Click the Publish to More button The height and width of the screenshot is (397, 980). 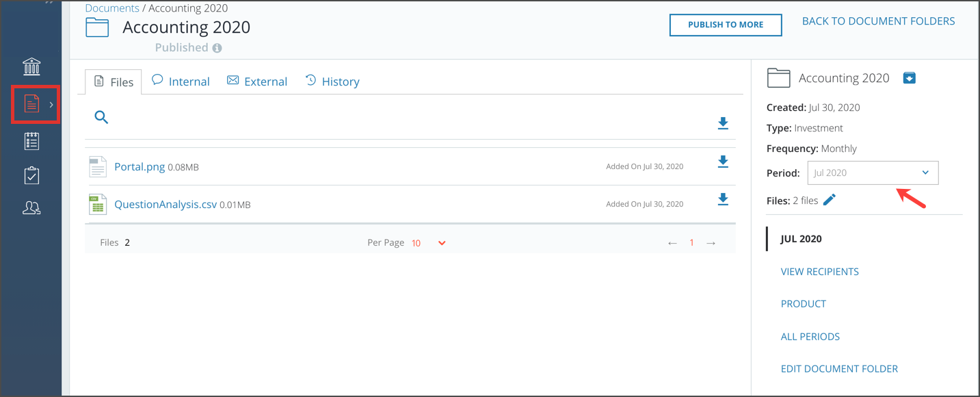click(x=726, y=25)
